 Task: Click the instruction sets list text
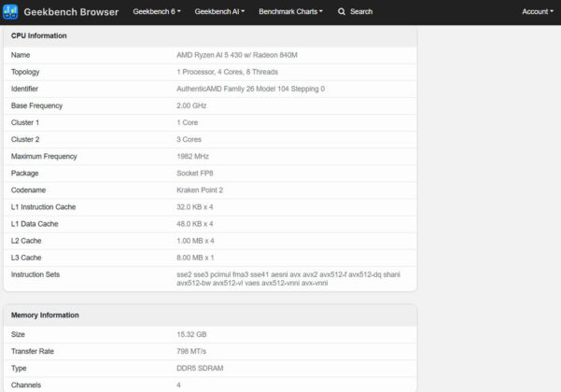click(x=288, y=279)
